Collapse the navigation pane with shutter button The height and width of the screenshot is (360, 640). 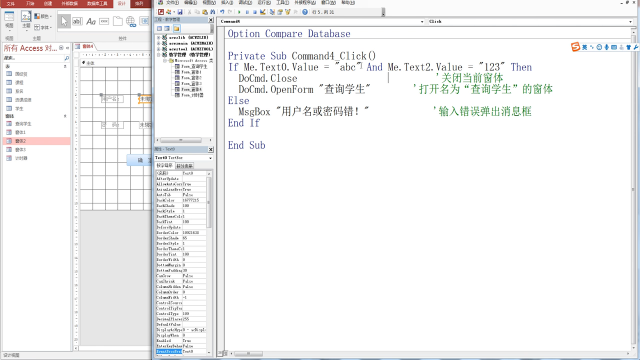(67, 48)
